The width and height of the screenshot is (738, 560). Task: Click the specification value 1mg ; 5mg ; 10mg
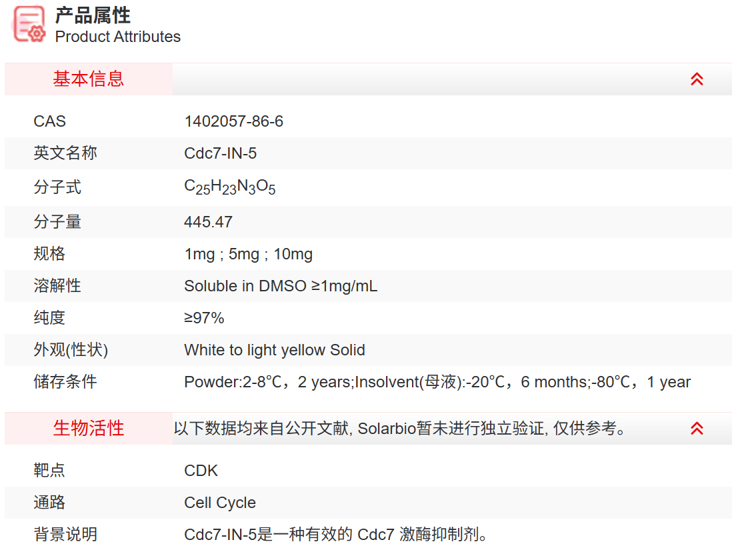(x=248, y=254)
